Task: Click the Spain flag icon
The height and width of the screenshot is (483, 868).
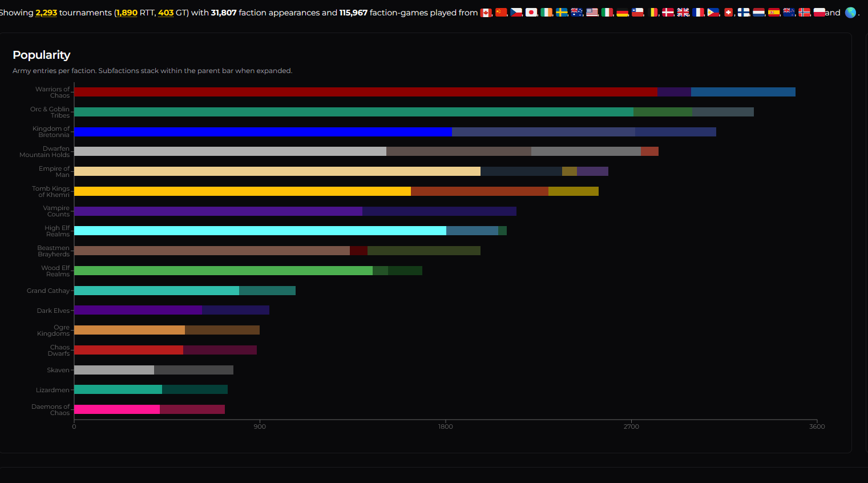Action: point(774,13)
